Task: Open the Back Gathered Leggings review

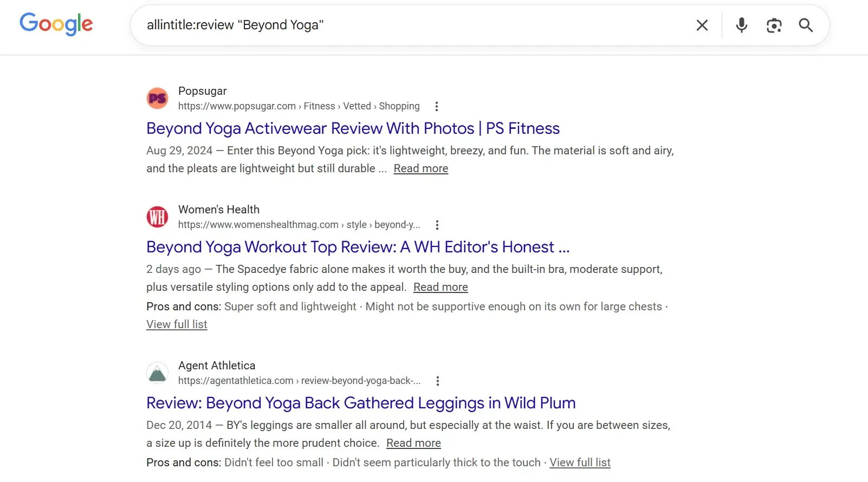Action: [x=360, y=403]
